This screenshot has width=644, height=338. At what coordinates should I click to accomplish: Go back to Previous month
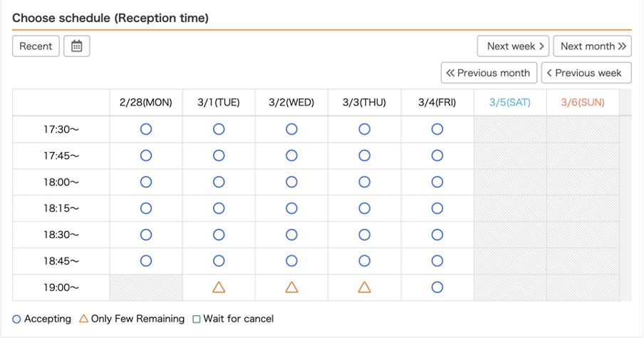(489, 73)
